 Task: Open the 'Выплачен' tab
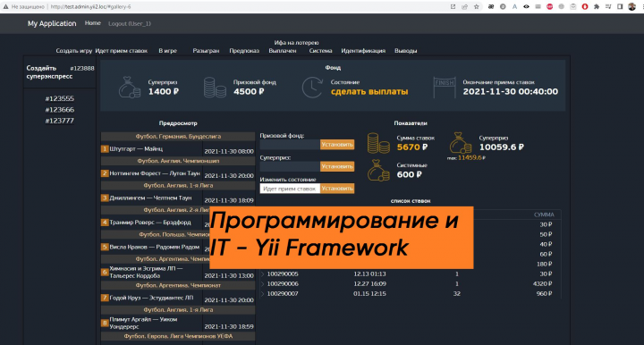coord(283,51)
